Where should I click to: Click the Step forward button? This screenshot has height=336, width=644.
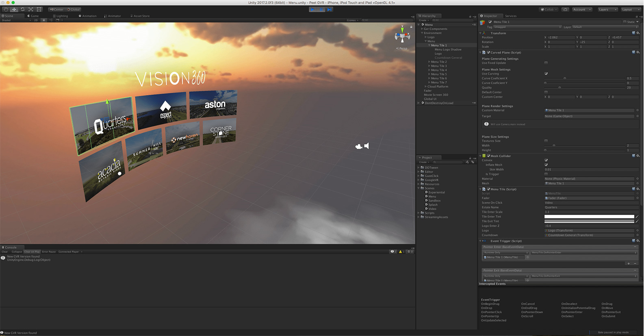point(330,9)
